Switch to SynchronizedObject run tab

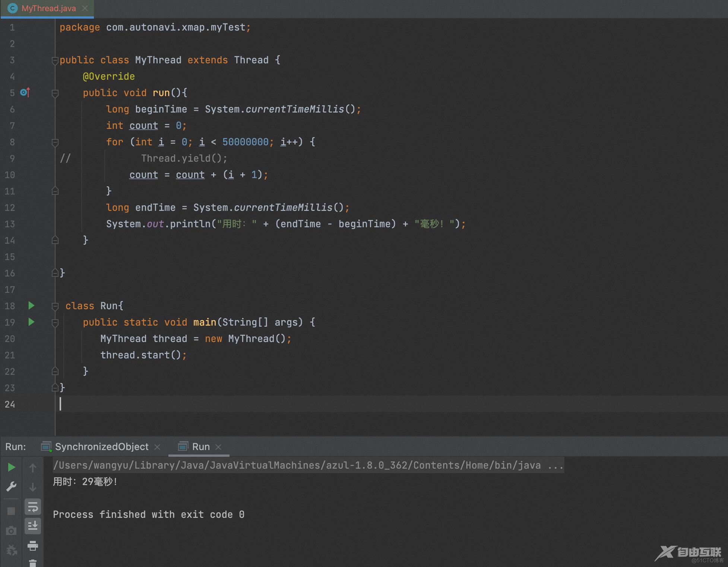pos(102,446)
